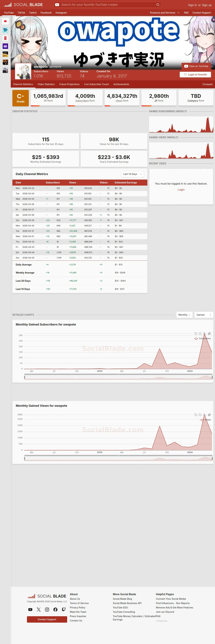Open the footer Facebook social icon
The width and height of the screenshot is (215, 644).
coord(55,610)
